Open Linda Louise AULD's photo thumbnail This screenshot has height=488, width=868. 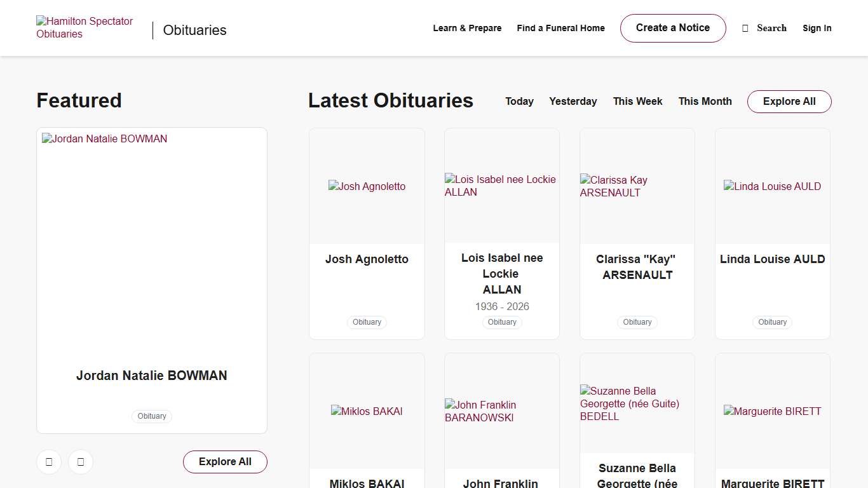[772, 186]
